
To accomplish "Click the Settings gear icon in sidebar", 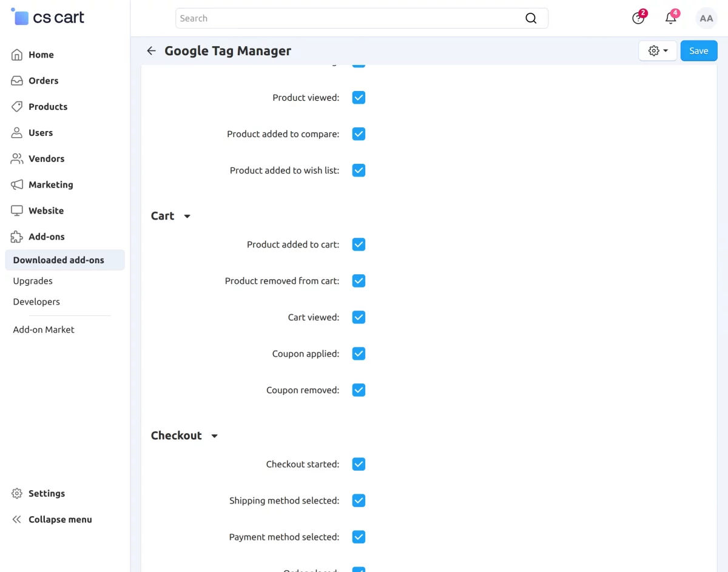I will [17, 494].
